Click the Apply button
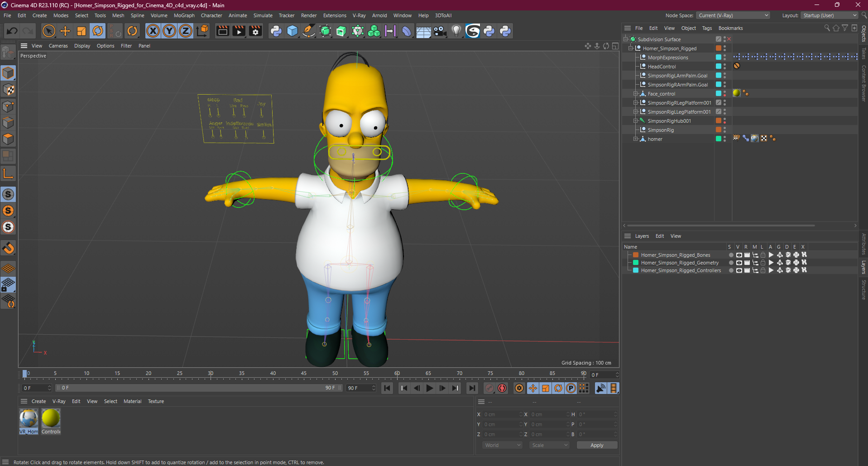This screenshot has height=466, width=868. click(597, 445)
